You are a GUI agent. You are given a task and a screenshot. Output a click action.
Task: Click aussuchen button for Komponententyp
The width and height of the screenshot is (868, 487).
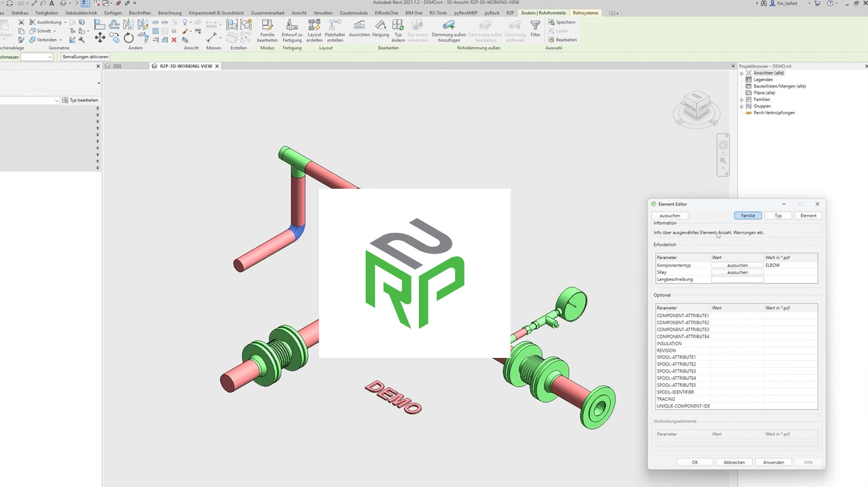737,266
